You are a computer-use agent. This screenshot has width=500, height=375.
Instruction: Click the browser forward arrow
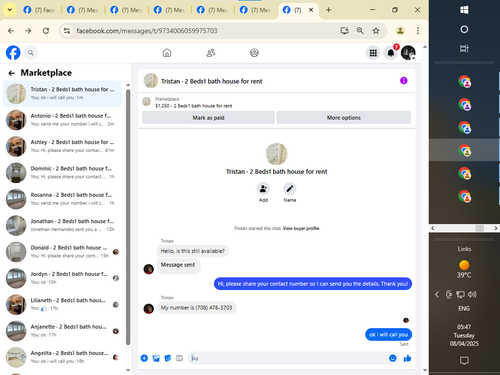pos(28,31)
